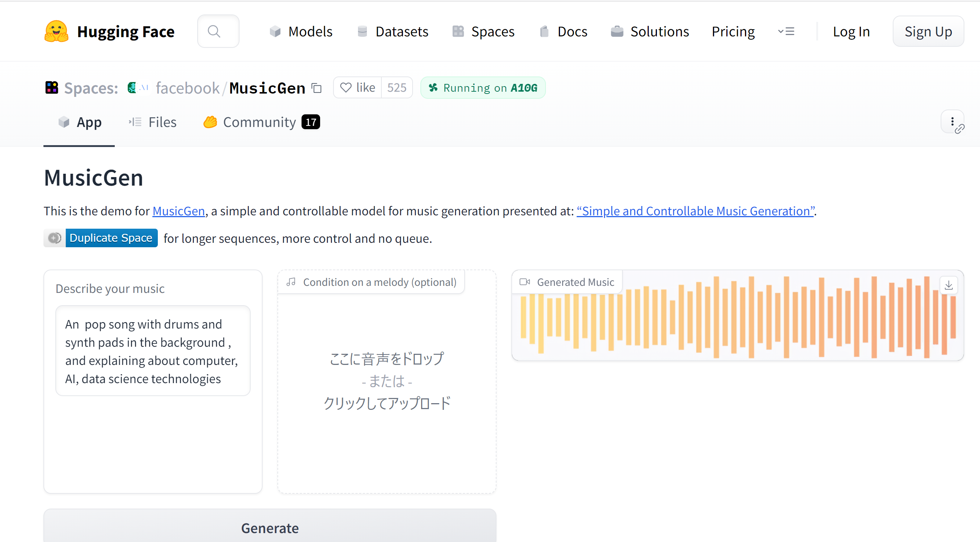The height and width of the screenshot is (542, 980).
Task: Click the Hugging Face brand name text
Action: 126,32
